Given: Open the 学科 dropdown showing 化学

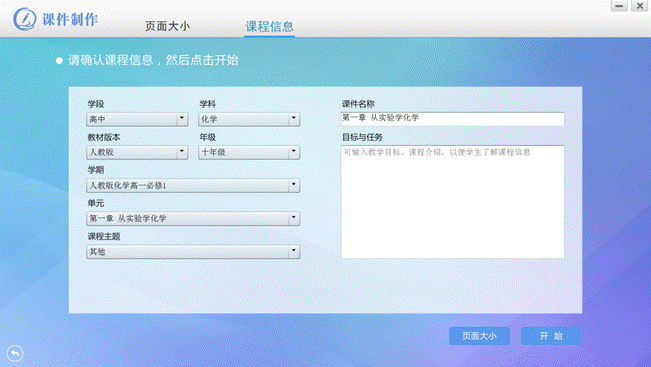Looking at the screenshot, I should tap(249, 119).
